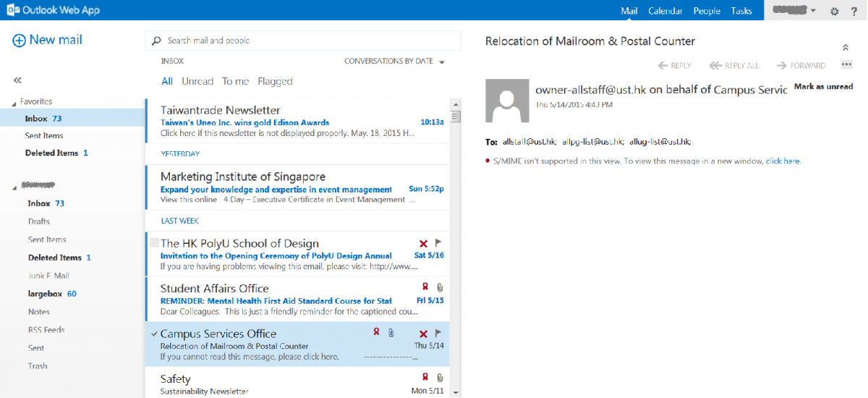The width and height of the screenshot is (868, 398).
Task: Collapse the Favorites folder group
Action: pyautogui.click(x=14, y=103)
